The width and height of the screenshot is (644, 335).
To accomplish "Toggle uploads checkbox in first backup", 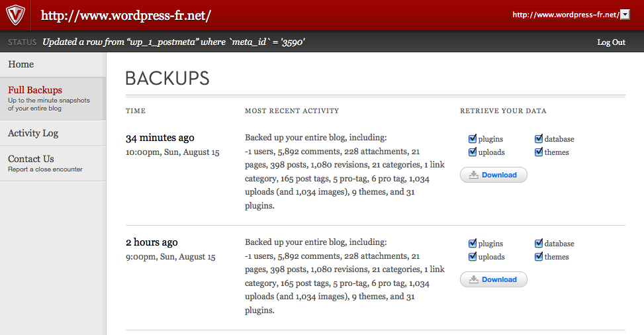I will (x=473, y=152).
